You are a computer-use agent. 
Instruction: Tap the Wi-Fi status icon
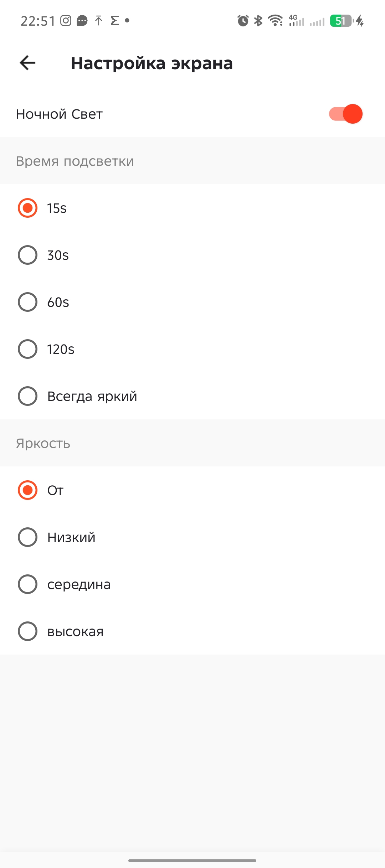coord(275,21)
